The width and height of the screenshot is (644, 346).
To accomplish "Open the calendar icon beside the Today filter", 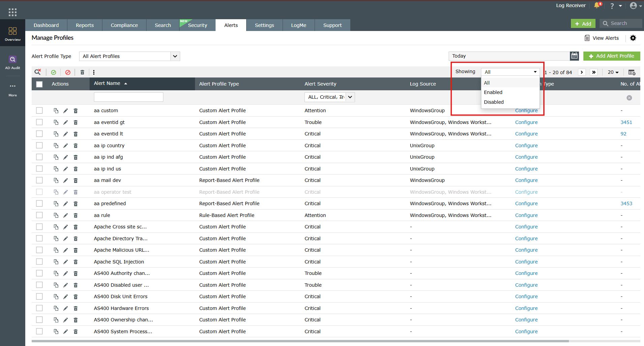I will pyautogui.click(x=574, y=56).
